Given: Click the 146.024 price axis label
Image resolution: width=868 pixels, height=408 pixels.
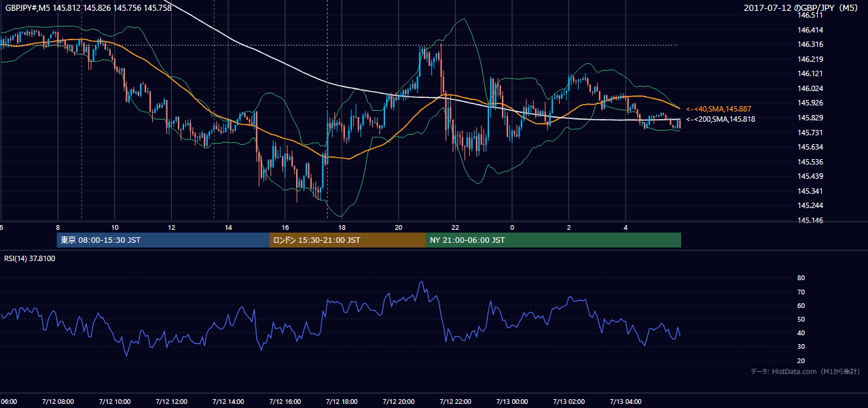Looking at the screenshot, I should [x=811, y=88].
